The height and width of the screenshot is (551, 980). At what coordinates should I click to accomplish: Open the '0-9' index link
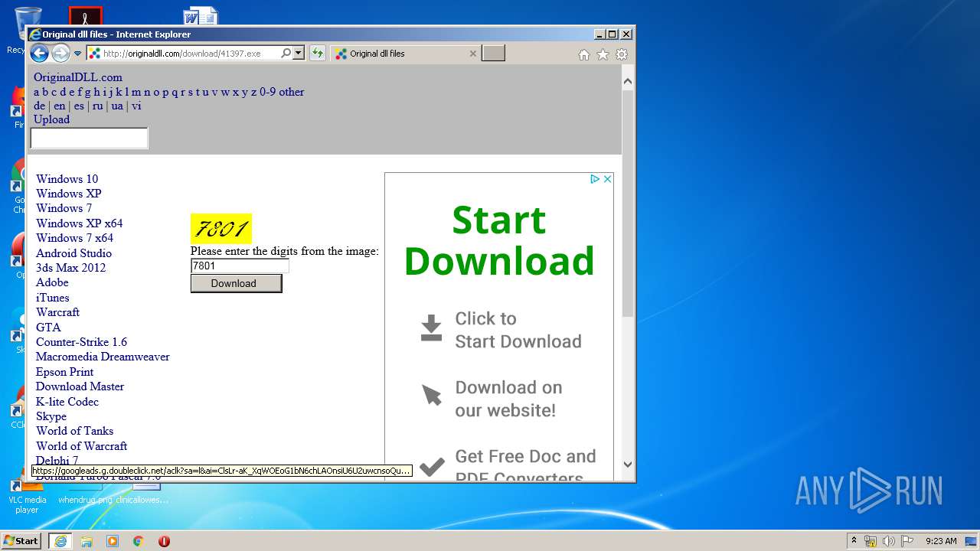pyautogui.click(x=268, y=92)
